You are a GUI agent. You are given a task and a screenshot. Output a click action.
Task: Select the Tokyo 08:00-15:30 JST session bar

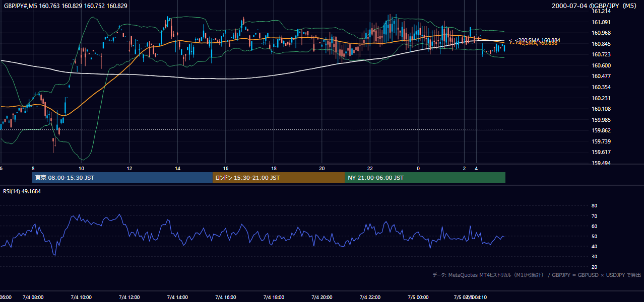pyautogui.click(x=122, y=178)
